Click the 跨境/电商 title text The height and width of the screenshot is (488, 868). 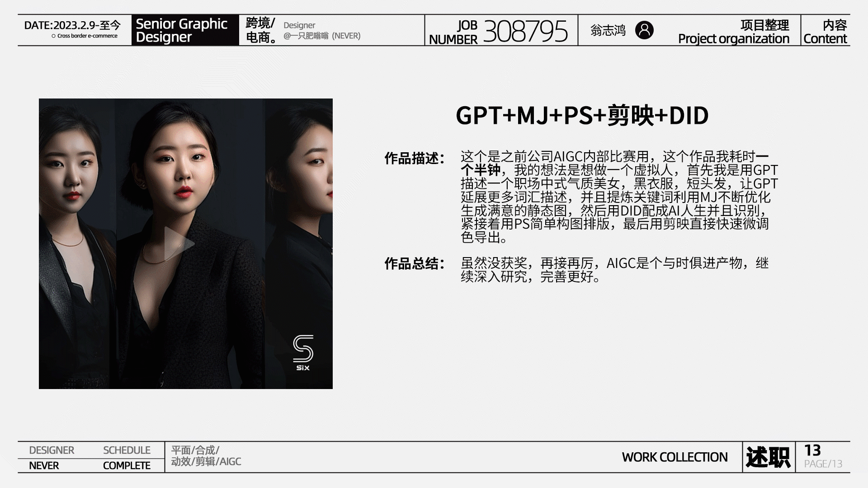tap(261, 30)
